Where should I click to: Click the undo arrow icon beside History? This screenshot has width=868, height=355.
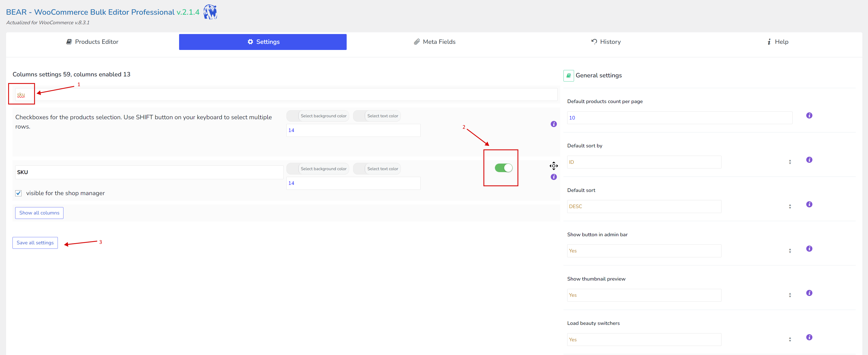(594, 41)
